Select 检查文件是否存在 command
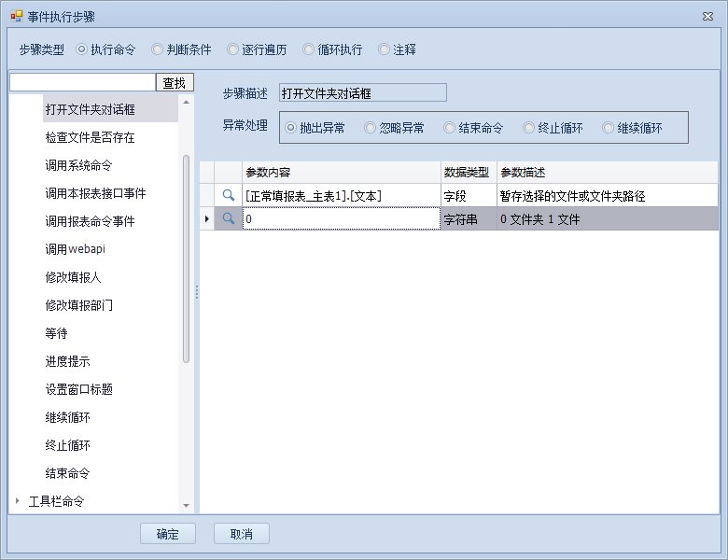 pos(91,137)
